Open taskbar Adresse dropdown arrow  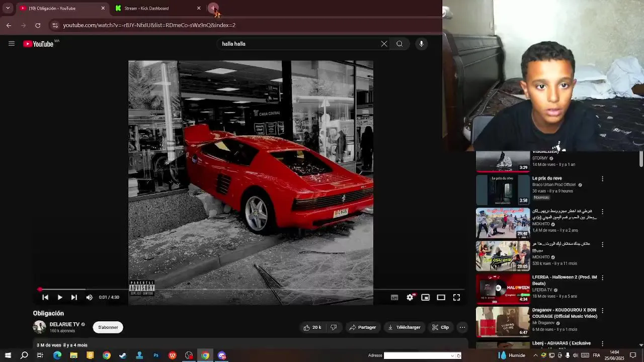point(452,355)
